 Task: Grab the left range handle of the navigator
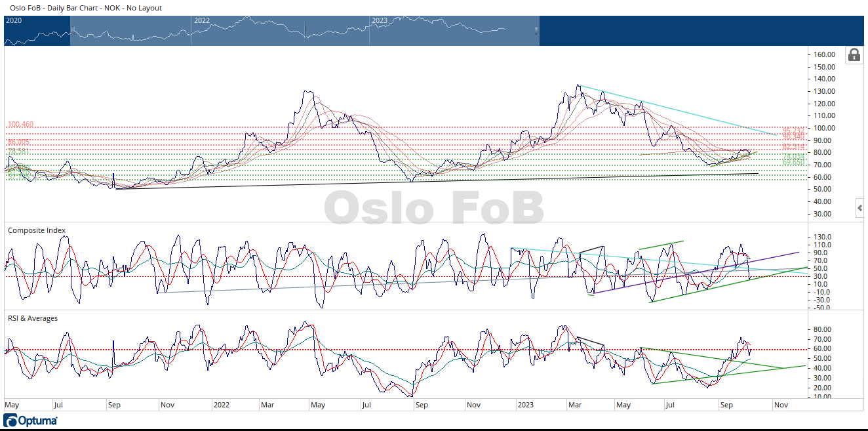pyautogui.click(x=73, y=30)
